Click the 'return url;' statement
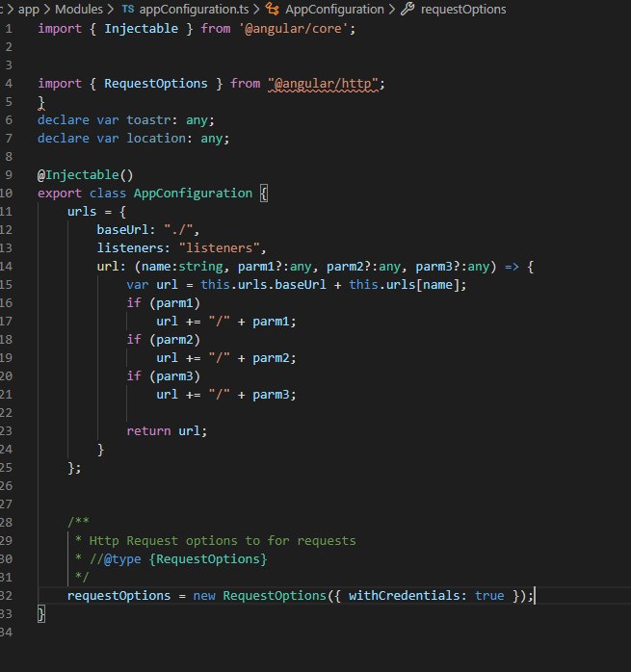 pos(167,430)
